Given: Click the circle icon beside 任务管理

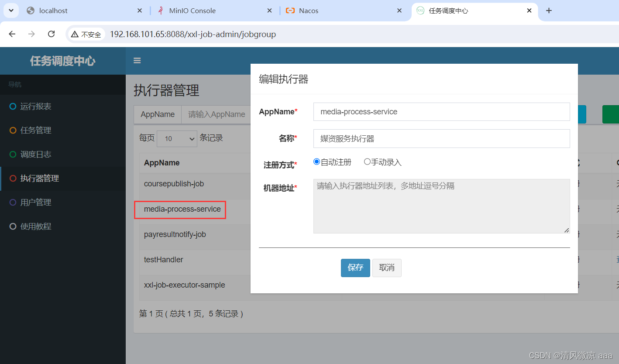Looking at the screenshot, I should coord(13,130).
